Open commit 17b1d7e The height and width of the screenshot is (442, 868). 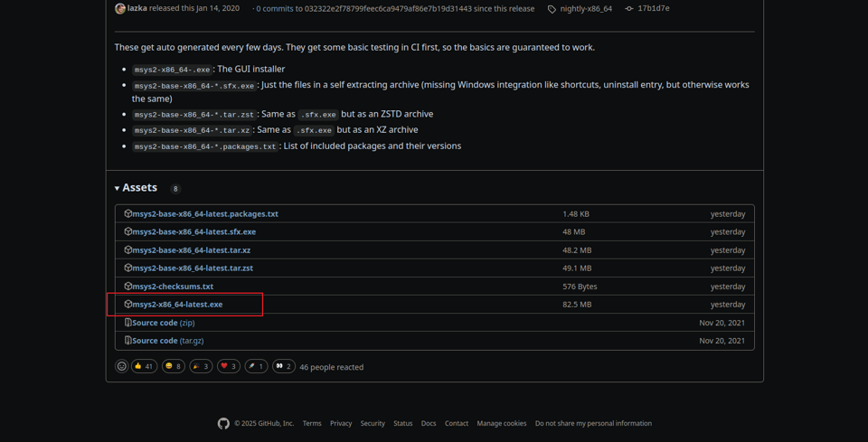(x=653, y=9)
